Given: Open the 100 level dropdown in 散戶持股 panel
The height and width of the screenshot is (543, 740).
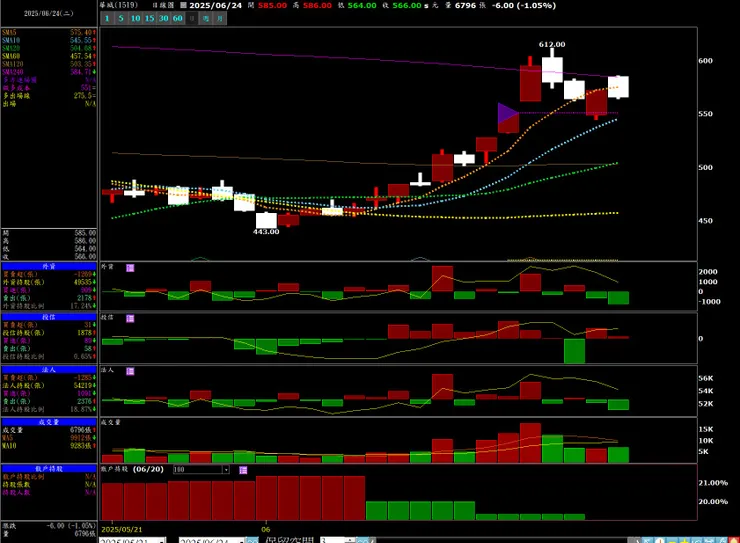Looking at the screenshot, I should pyautogui.click(x=226, y=469).
